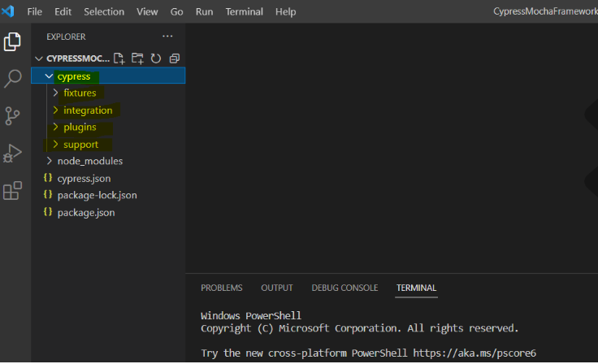Collapse the cypress folder chevron

[x=49, y=76]
